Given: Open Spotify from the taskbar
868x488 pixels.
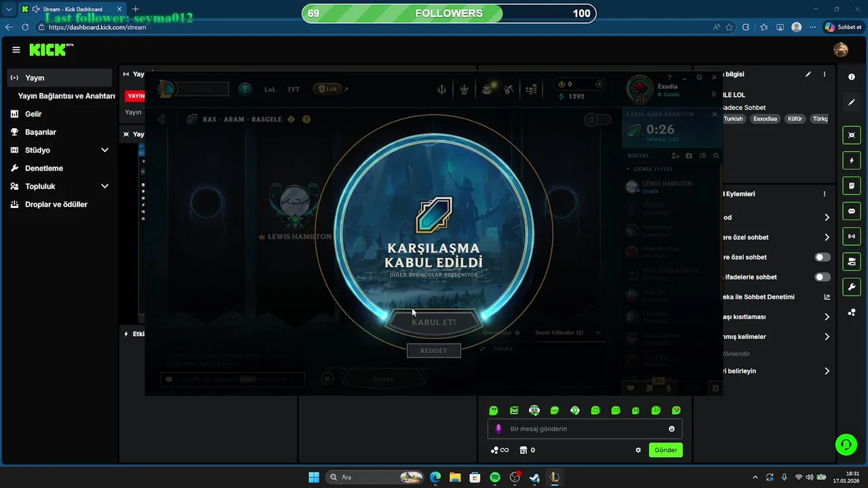Looking at the screenshot, I should [x=495, y=477].
